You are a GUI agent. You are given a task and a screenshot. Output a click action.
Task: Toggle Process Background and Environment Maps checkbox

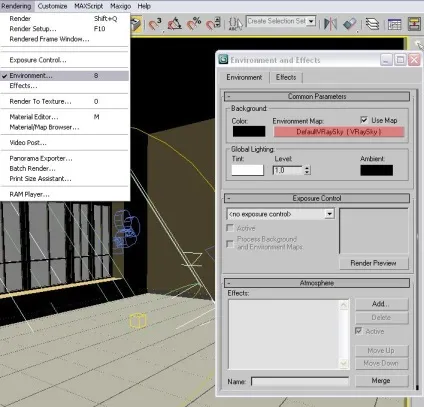point(230,244)
